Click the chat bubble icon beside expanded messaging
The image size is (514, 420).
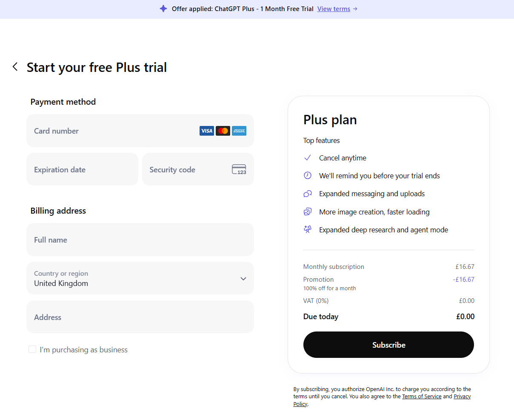pos(308,194)
